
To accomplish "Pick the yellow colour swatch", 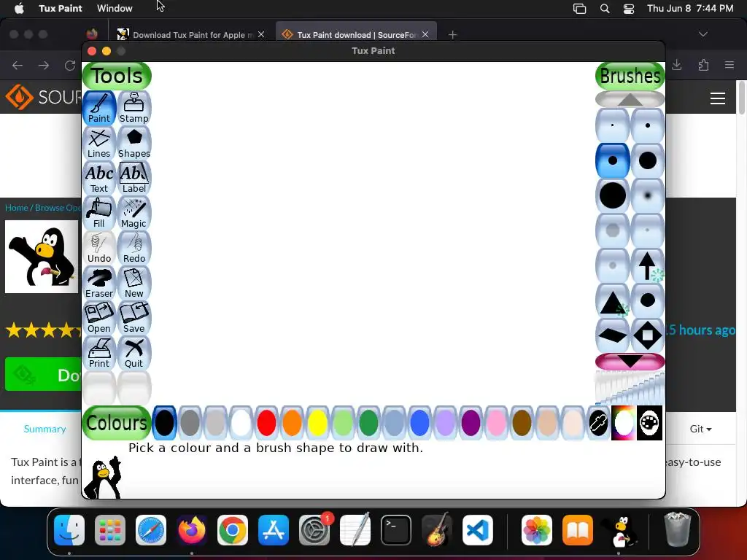I will point(317,423).
